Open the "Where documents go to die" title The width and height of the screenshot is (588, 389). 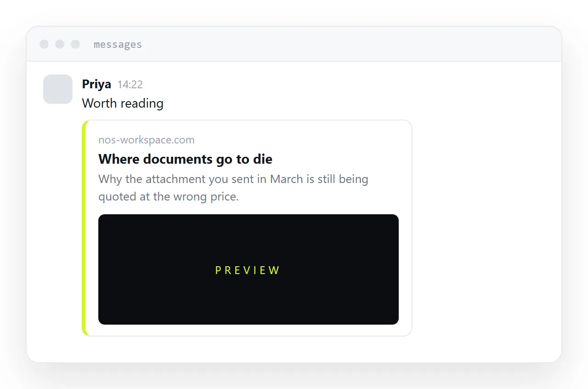185,159
